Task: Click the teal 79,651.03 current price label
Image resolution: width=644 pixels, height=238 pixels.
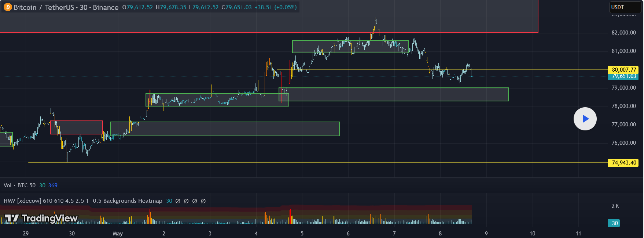Action: 623,76
